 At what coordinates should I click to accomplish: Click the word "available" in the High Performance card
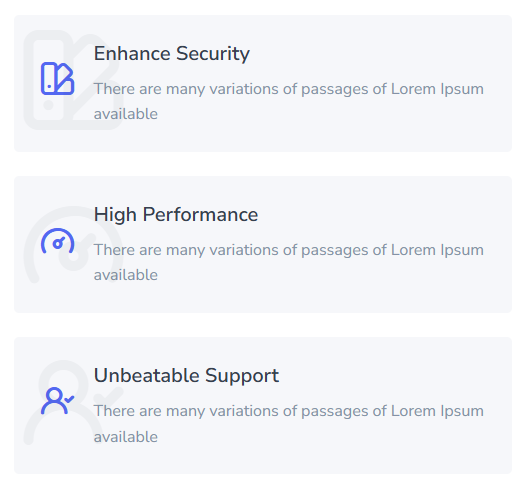[x=126, y=275]
